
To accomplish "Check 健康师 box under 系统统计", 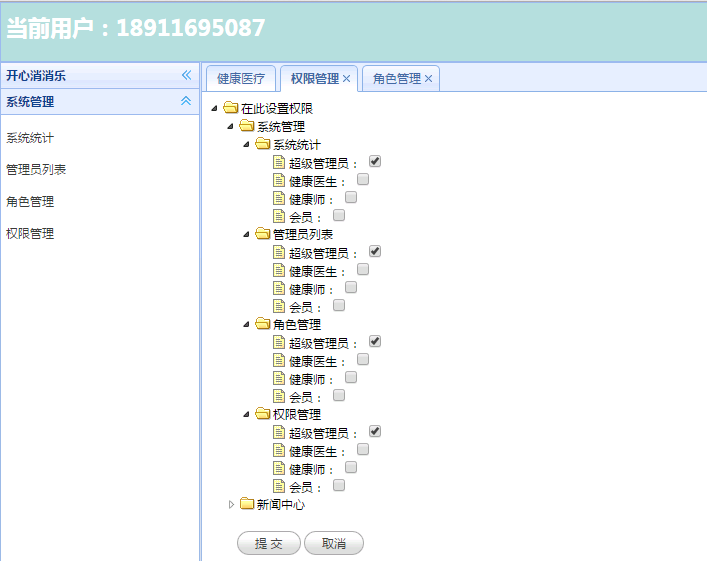I will tap(351, 197).
